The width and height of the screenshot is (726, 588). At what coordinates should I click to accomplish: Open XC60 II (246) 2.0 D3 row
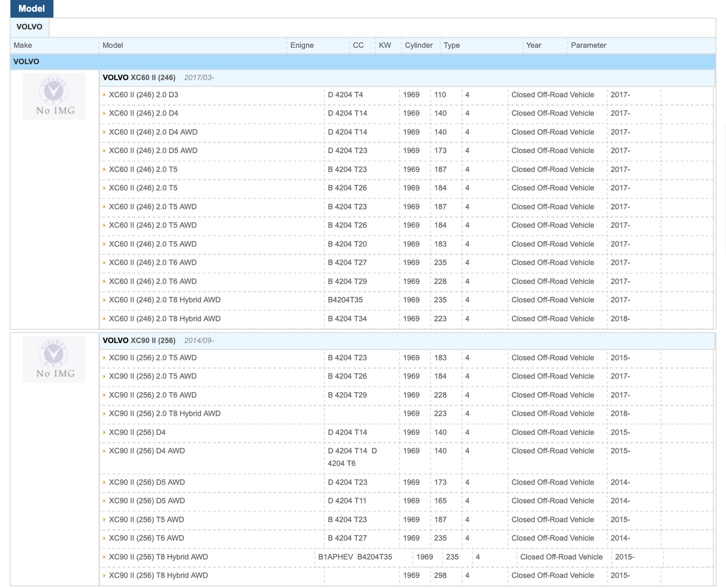tap(406, 95)
